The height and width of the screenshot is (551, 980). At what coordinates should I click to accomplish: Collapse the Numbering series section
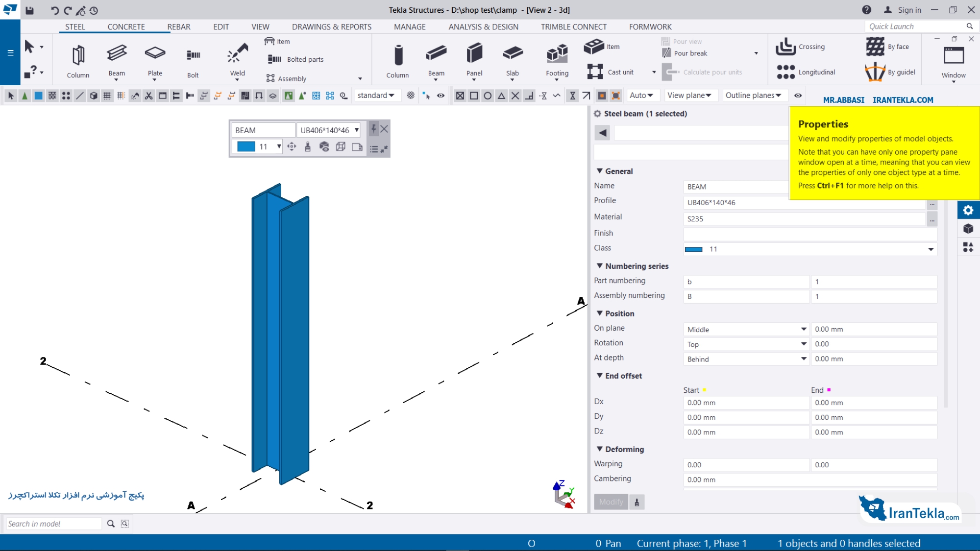pyautogui.click(x=600, y=266)
